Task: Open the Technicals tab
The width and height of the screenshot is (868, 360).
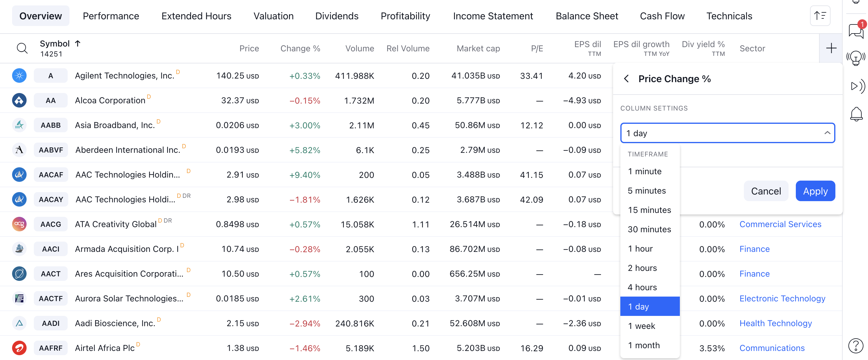Action: (x=729, y=16)
